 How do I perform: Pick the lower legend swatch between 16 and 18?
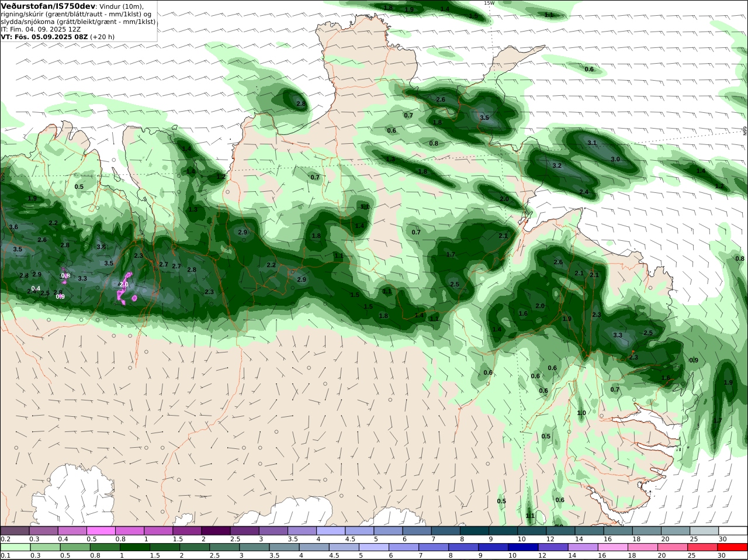coord(614,547)
